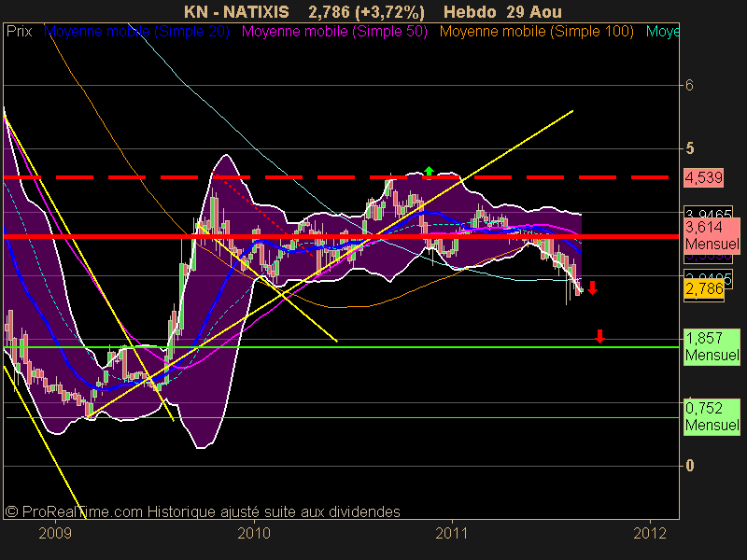Click the 3,614 Mensuel price label
Screen dimensions: 747x560
point(712,236)
